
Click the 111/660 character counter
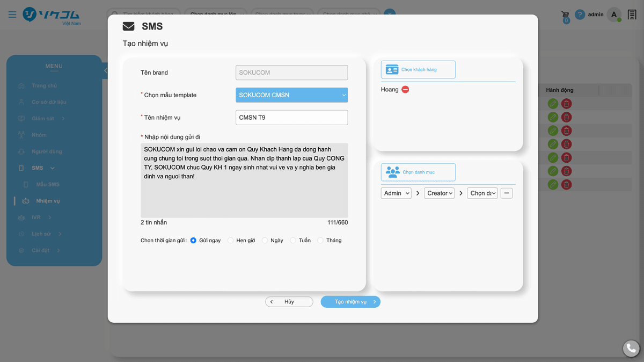coord(338,222)
